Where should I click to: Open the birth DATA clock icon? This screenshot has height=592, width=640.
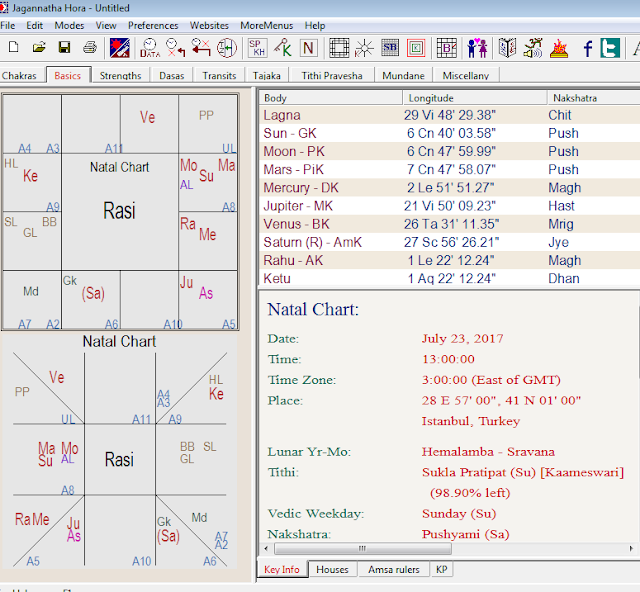click(150, 48)
